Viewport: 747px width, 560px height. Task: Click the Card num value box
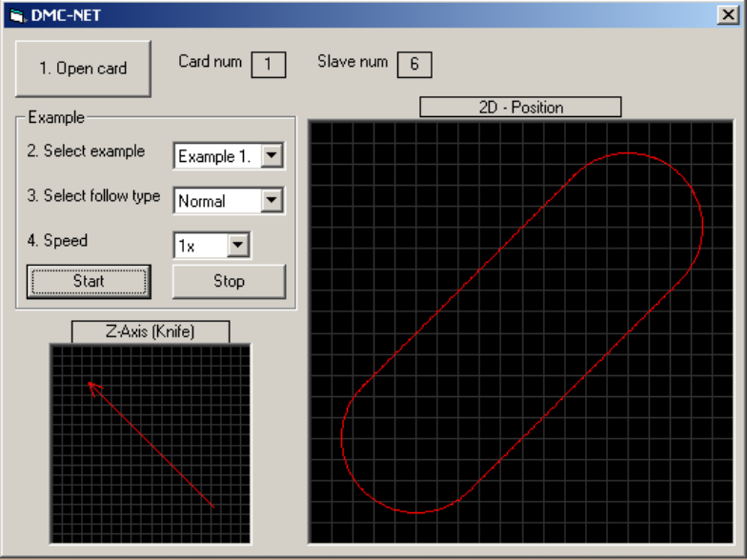[268, 64]
